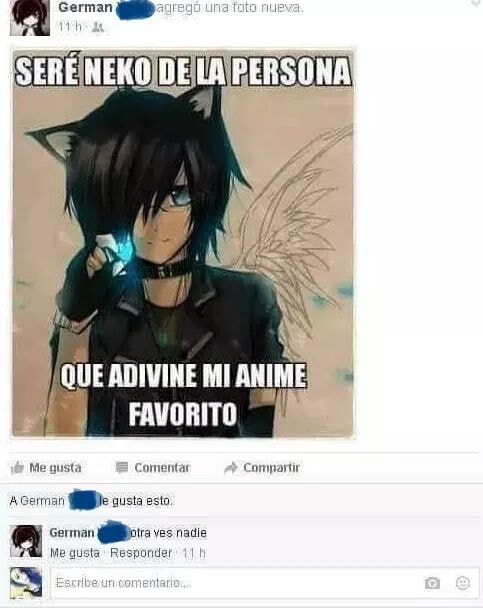Click the post's 11 h timestamp under author name
Screen dimensions: 483x608
[71, 26]
